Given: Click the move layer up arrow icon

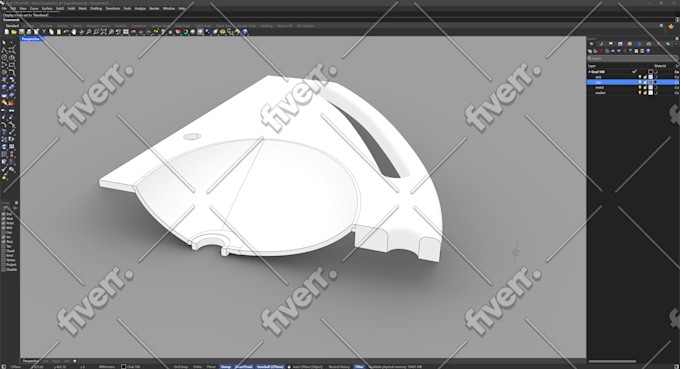Looking at the screenshot, I should tap(613, 51).
